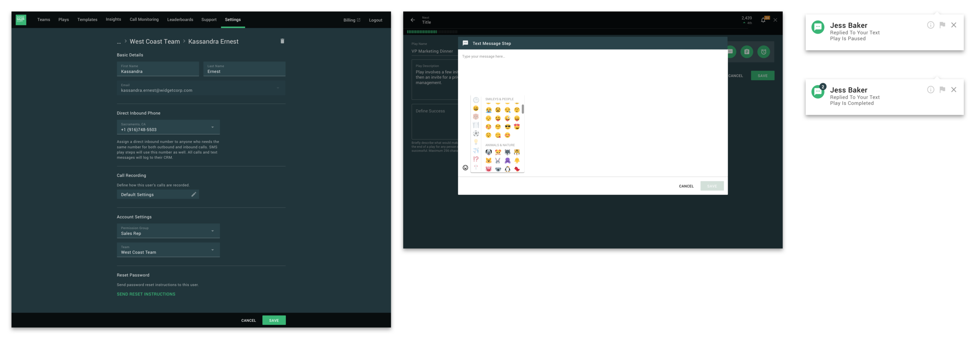This screenshot has width=980, height=339.
Task: Click CANCEL in Text Message Step dialog
Action: coord(686,186)
